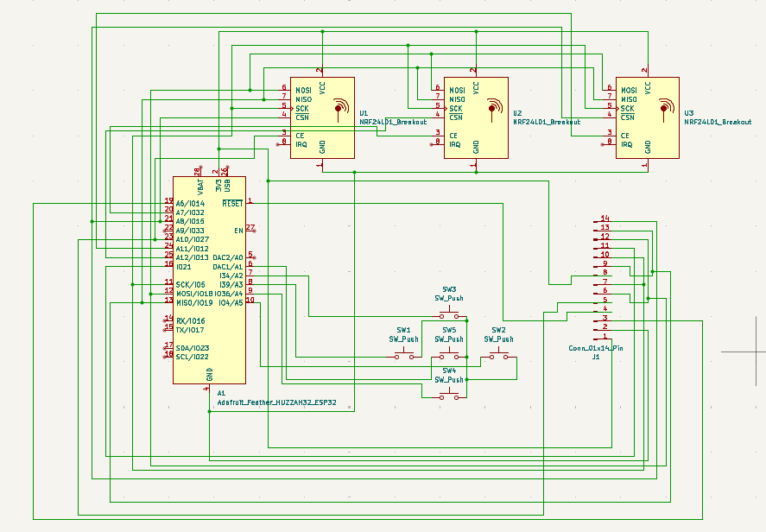Viewport: 766px width, 532px height.
Task: Select the SW3 push button symbol
Action: pos(449,313)
